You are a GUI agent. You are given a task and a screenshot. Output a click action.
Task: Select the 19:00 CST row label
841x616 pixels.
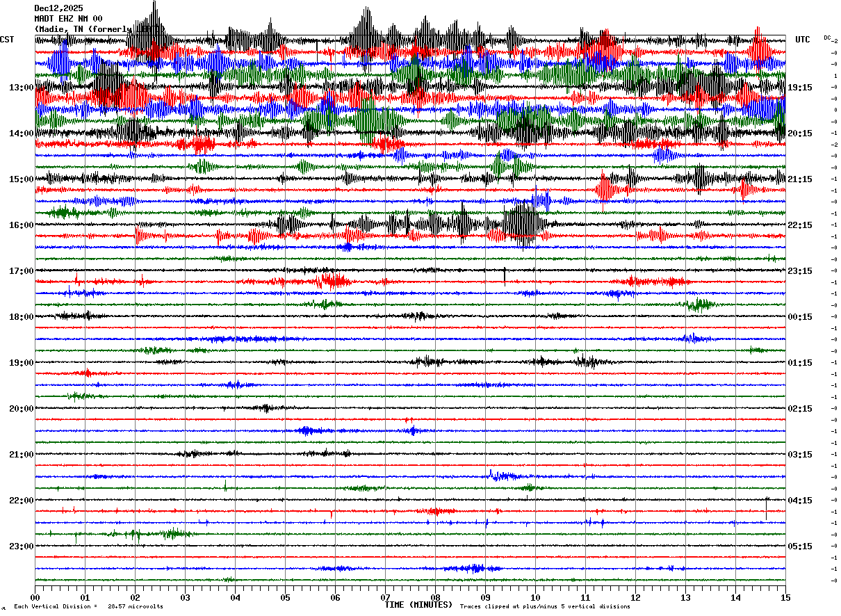[x=22, y=363]
